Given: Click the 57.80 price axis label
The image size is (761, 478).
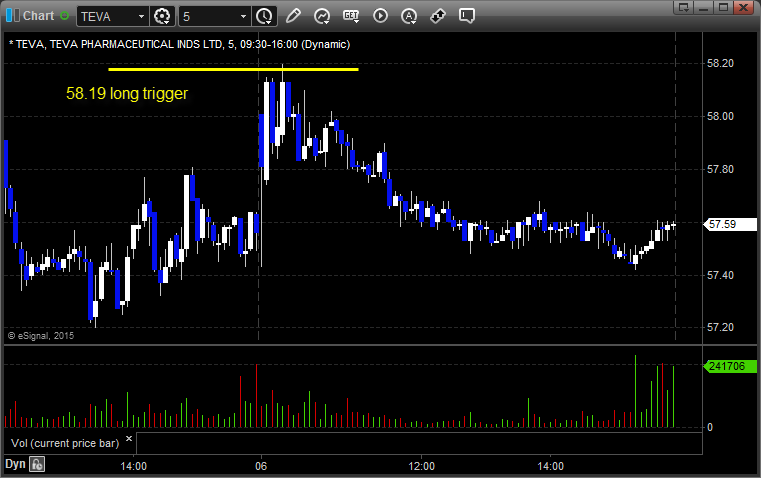Looking at the screenshot, I should coord(720,169).
